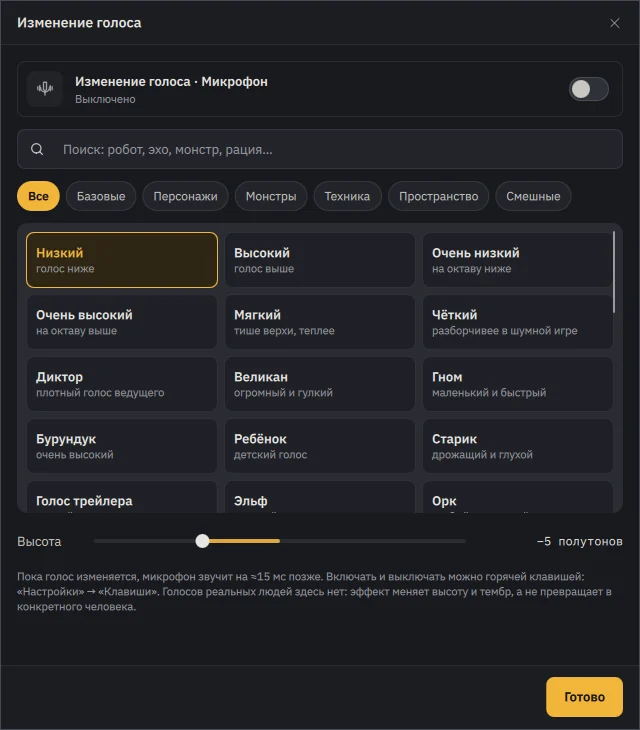Filter by Техника category
This screenshot has height=730, width=640.
pyautogui.click(x=347, y=196)
